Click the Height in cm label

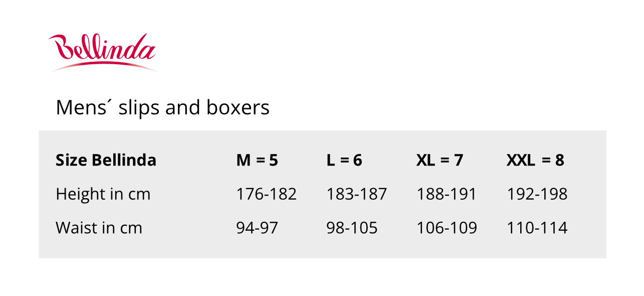click(103, 194)
